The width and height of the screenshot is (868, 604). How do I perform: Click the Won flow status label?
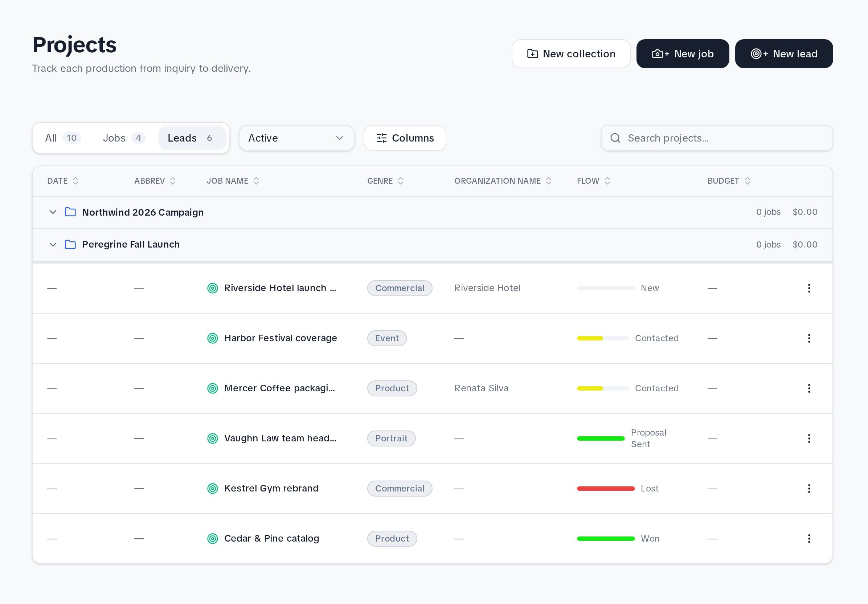[x=650, y=539]
